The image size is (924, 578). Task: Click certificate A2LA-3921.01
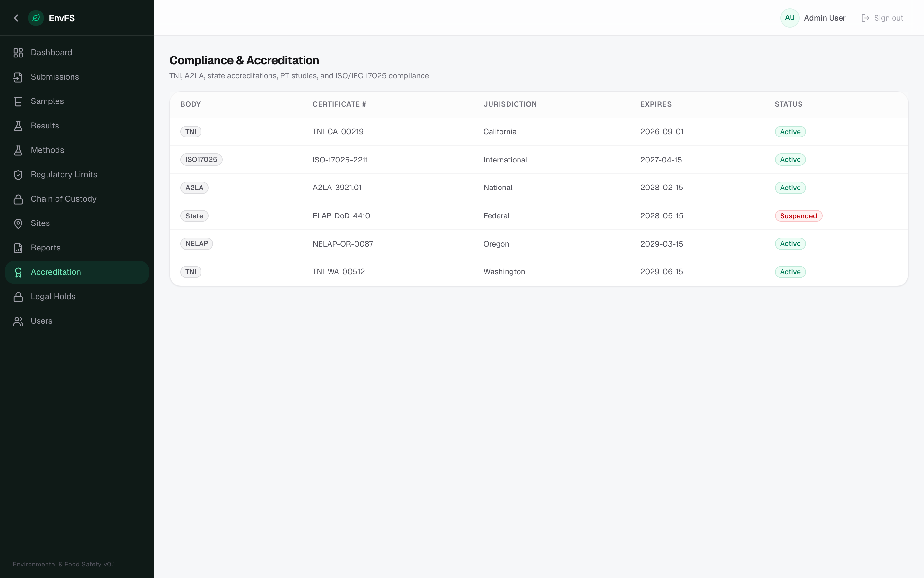coord(337,188)
